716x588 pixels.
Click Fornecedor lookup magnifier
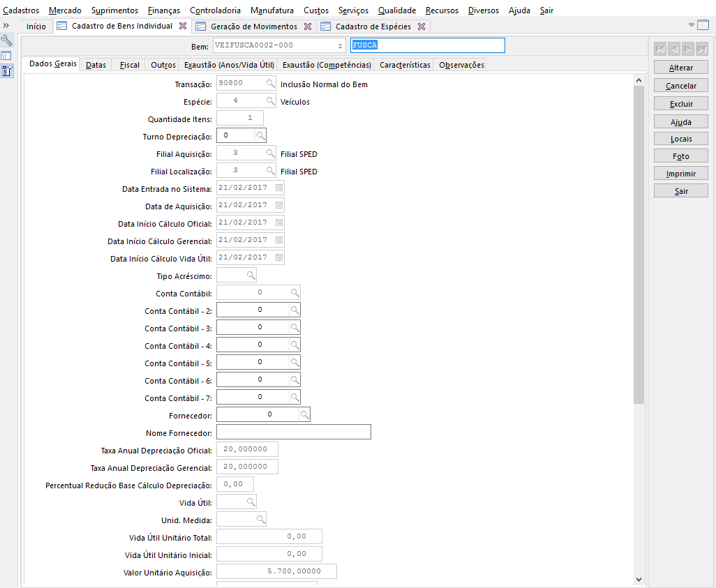pos(304,414)
